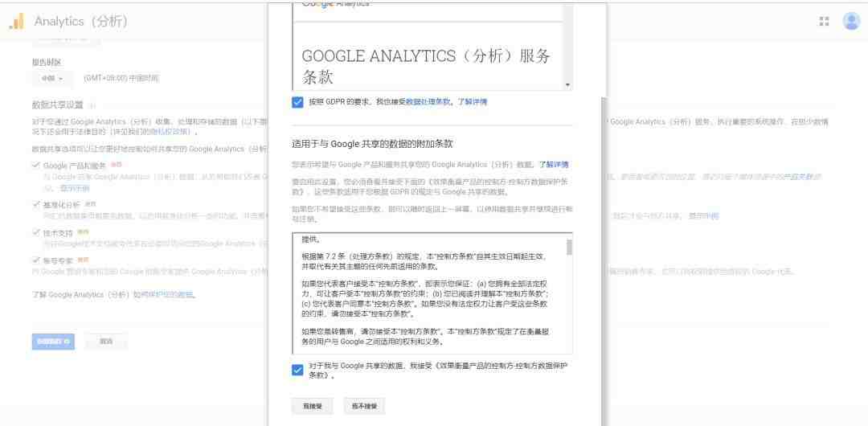The height and width of the screenshot is (426, 868).
Task: Toggle the 账号专家 sharing checkbox
Action: 36,260
